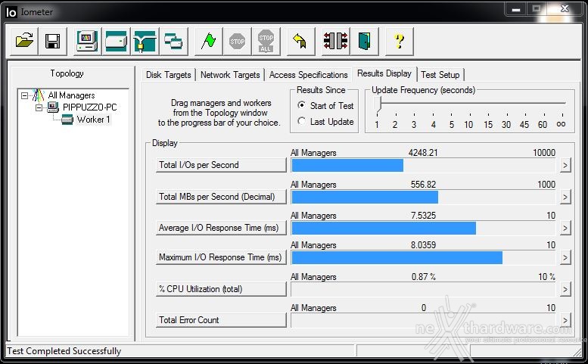This screenshot has width=588, height=364.
Task: Stop the current test
Action: click(x=237, y=41)
